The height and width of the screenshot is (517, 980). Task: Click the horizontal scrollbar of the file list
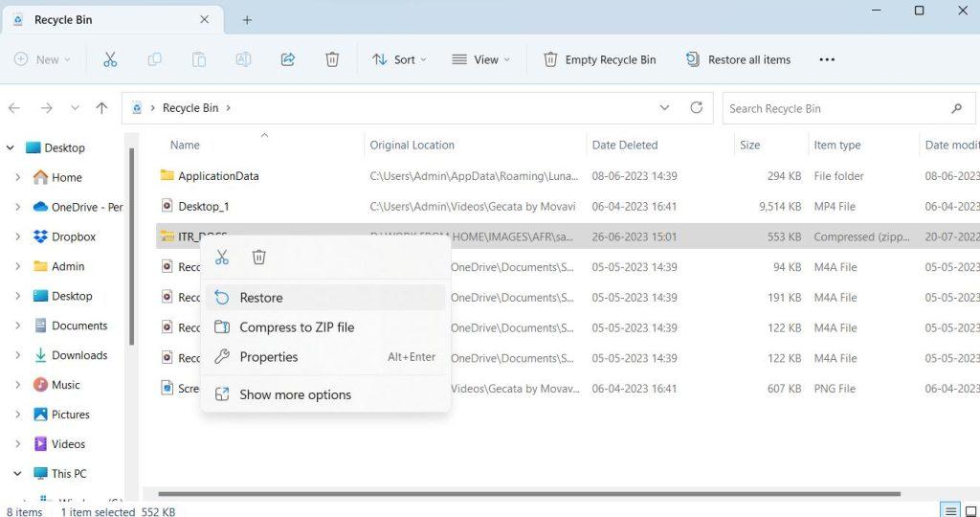(528, 494)
